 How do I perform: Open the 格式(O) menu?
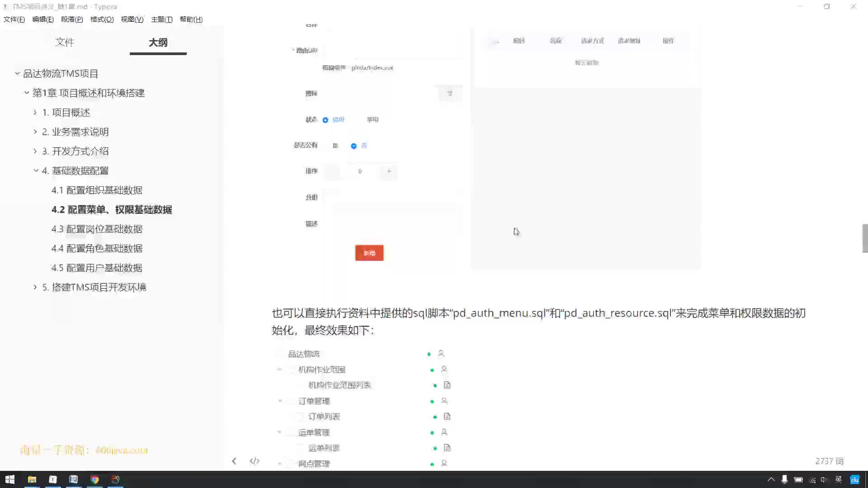[102, 19]
